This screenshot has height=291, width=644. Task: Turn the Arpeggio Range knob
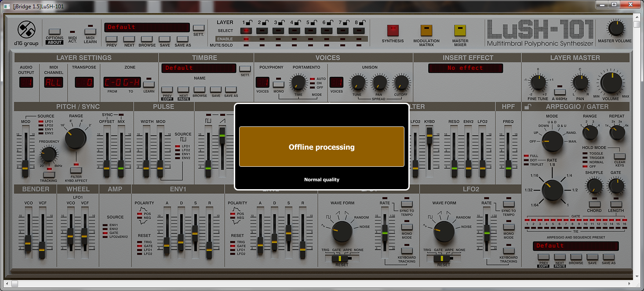pos(590,132)
